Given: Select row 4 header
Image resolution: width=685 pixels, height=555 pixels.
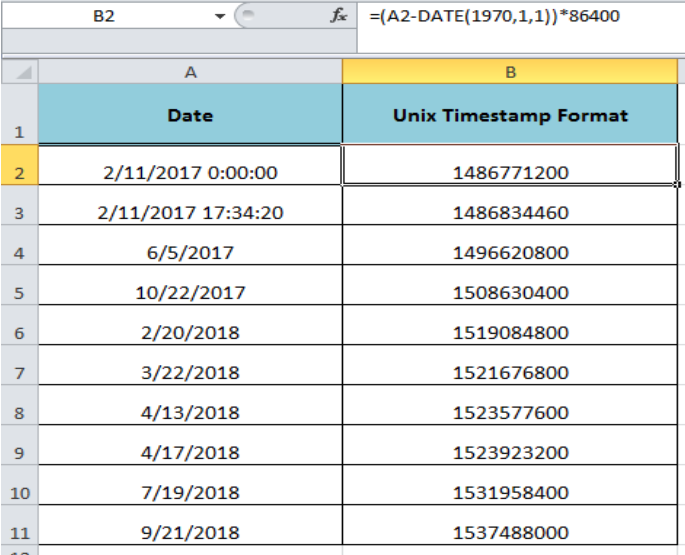Looking at the screenshot, I should pyautogui.click(x=20, y=245).
